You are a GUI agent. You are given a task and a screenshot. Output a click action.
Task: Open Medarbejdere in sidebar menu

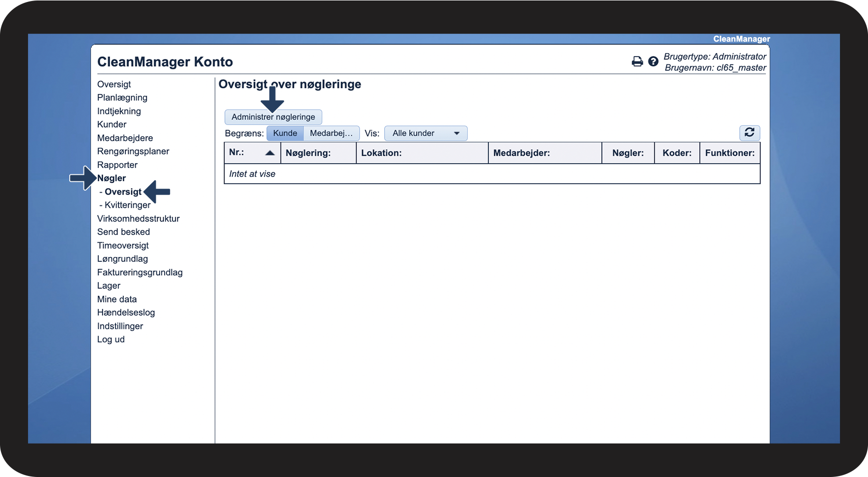pyautogui.click(x=125, y=138)
